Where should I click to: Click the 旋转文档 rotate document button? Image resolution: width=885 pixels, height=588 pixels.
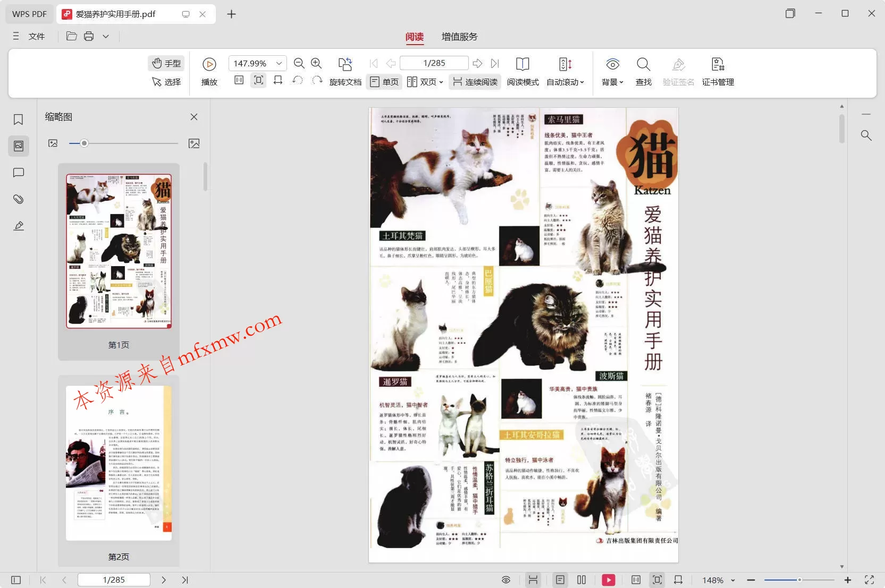tap(345, 72)
